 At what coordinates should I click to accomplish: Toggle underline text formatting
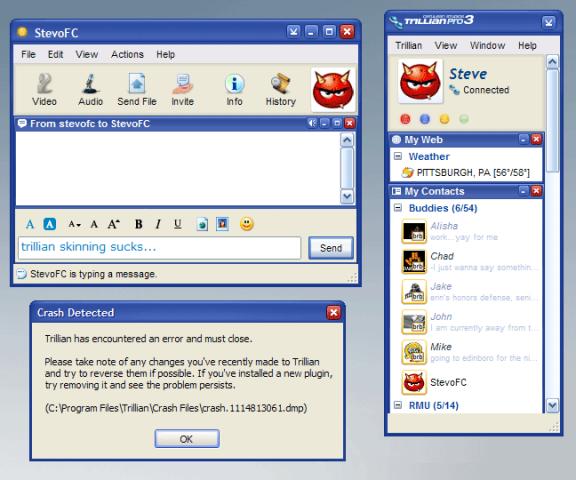pyautogui.click(x=178, y=224)
